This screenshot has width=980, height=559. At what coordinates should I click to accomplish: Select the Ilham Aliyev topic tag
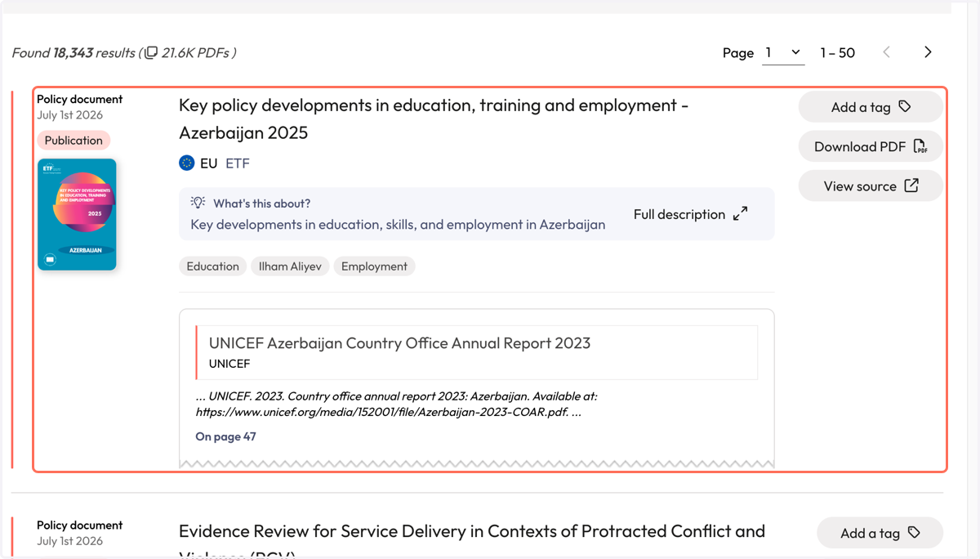(x=290, y=266)
